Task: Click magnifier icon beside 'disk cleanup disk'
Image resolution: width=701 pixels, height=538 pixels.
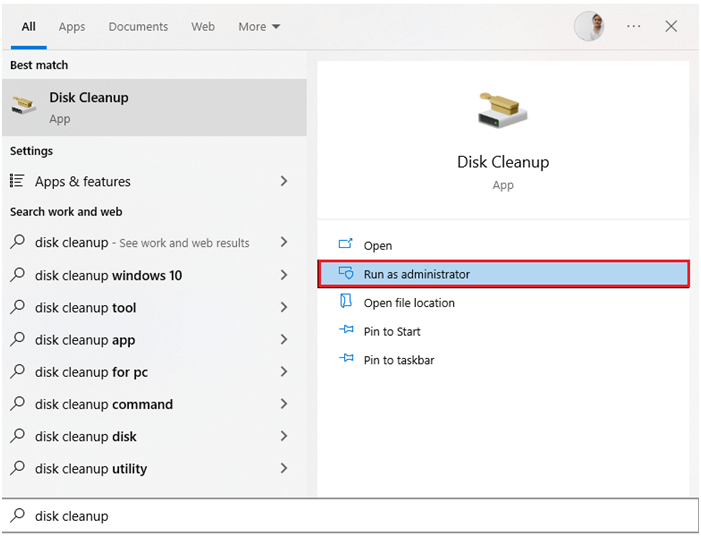Action: (17, 436)
